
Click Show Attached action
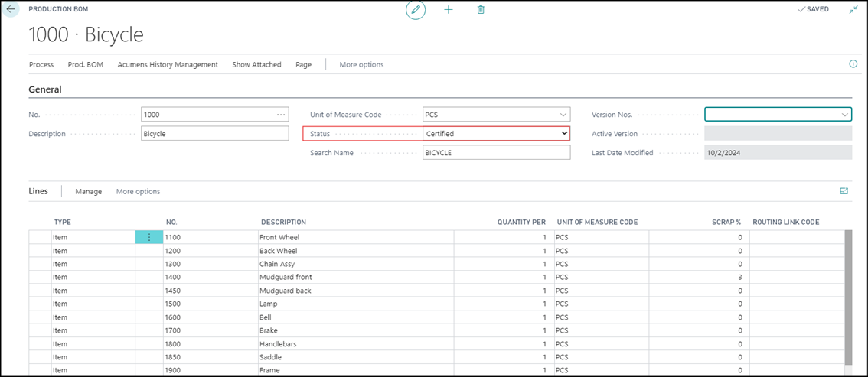coord(256,65)
